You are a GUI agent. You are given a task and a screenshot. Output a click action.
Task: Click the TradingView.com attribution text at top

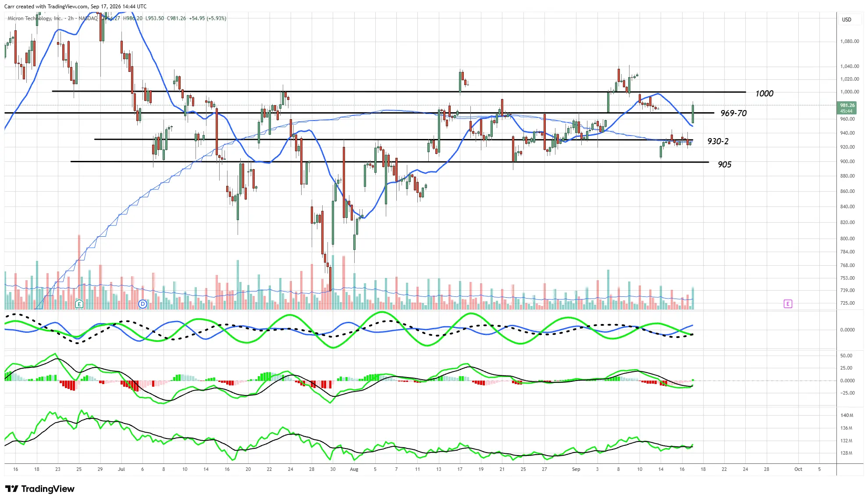coord(65,7)
